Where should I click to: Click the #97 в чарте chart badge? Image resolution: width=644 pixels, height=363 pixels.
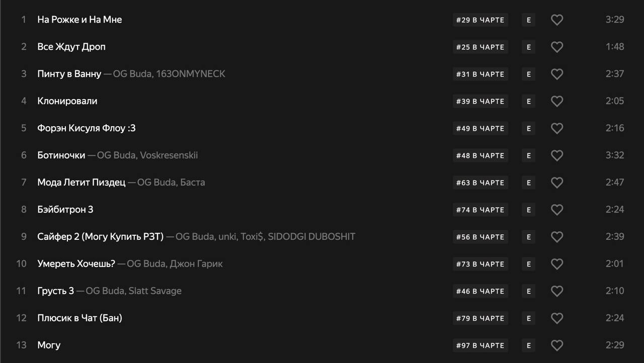coord(480,345)
